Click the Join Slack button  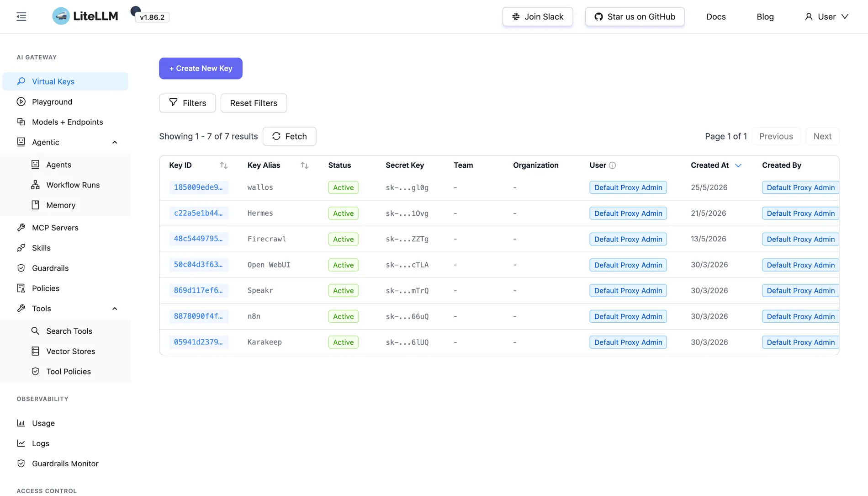(538, 17)
